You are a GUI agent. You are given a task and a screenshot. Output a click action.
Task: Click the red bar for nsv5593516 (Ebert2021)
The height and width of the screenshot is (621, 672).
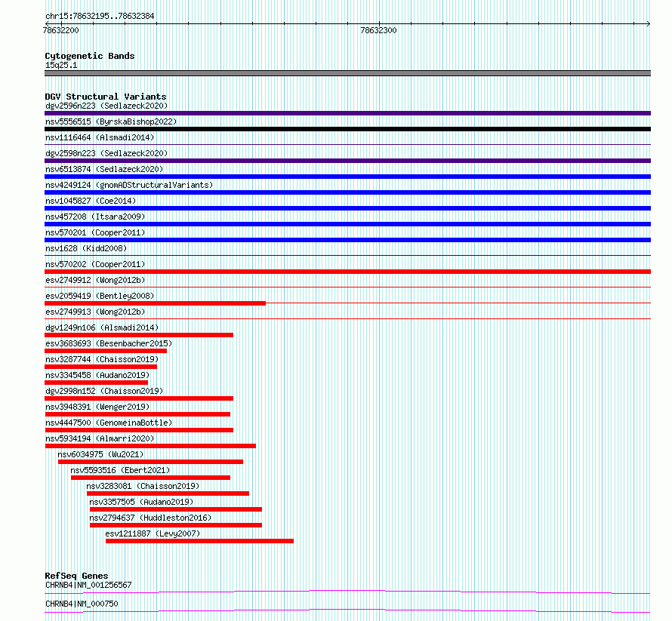coord(150,478)
